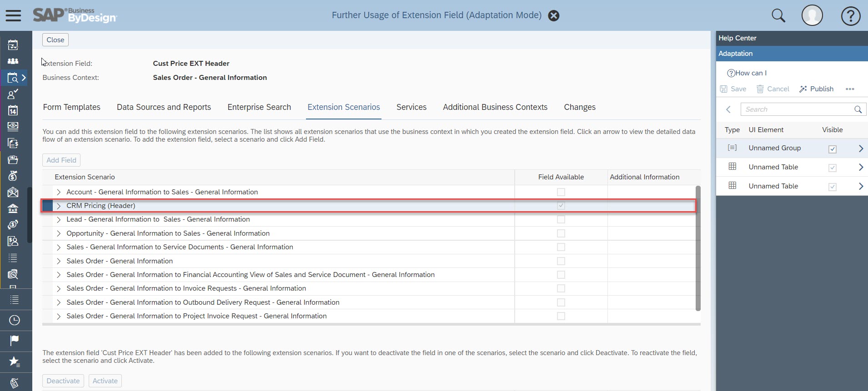This screenshot has height=391, width=868.
Task: Open the three-dots more options menu
Action: point(850,89)
